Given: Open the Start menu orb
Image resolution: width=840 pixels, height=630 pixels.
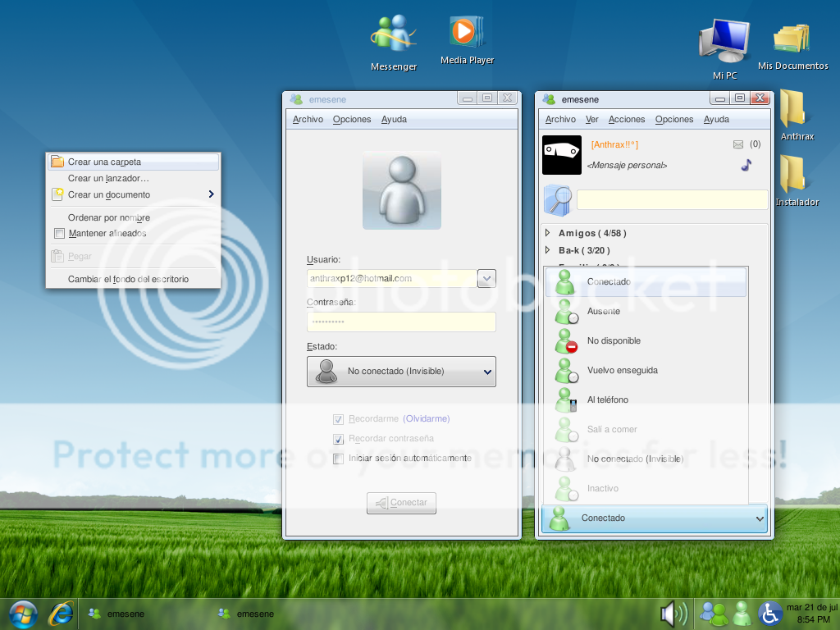Looking at the screenshot, I should (22, 613).
